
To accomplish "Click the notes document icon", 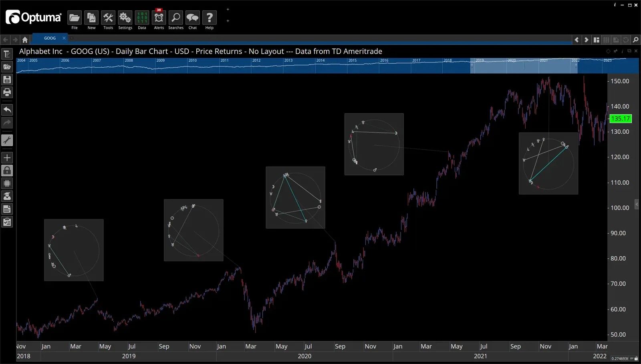I will pos(7,209).
